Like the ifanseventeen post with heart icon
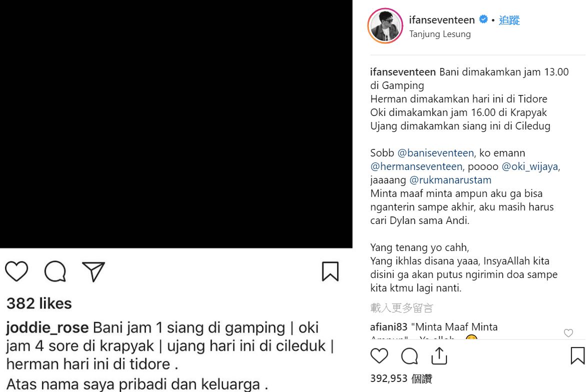586x392 pixels. pos(379,356)
